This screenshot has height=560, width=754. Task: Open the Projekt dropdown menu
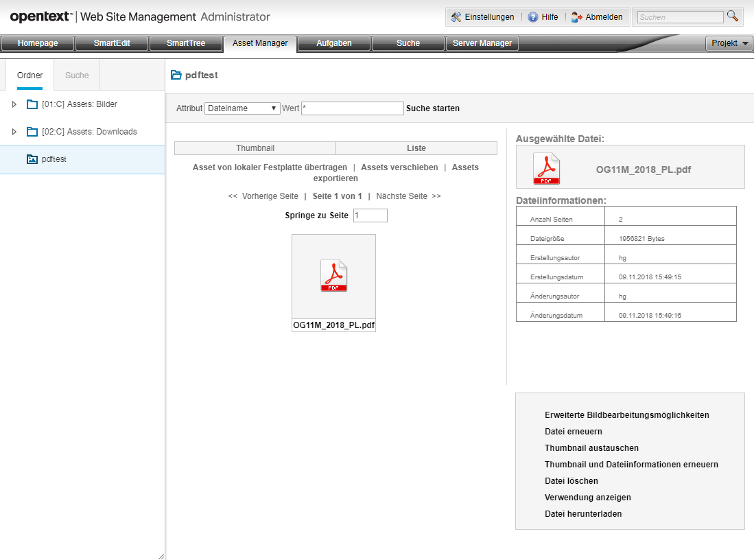pyautogui.click(x=729, y=43)
